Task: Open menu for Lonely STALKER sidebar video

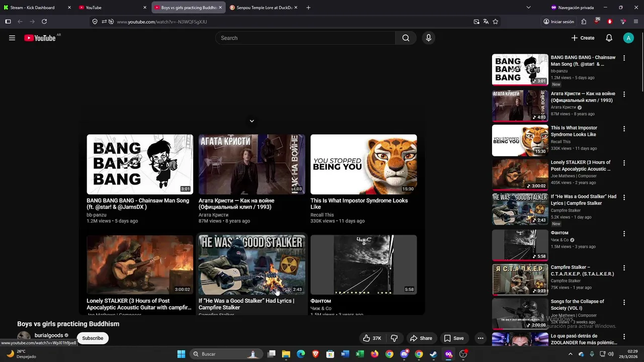Action: pyautogui.click(x=624, y=163)
